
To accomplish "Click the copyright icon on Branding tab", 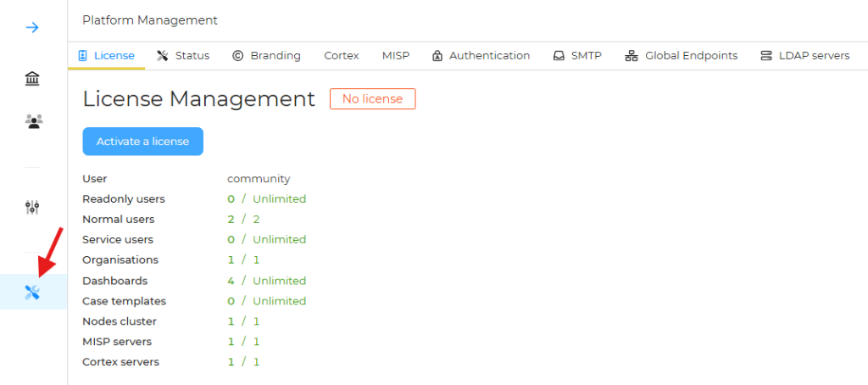I will [238, 56].
